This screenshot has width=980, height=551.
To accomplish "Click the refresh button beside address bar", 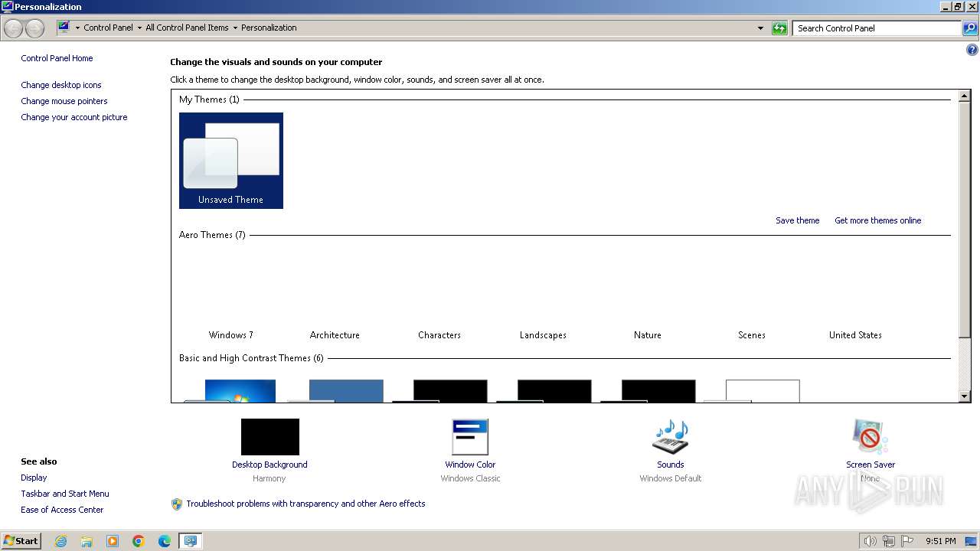I will click(x=779, y=28).
